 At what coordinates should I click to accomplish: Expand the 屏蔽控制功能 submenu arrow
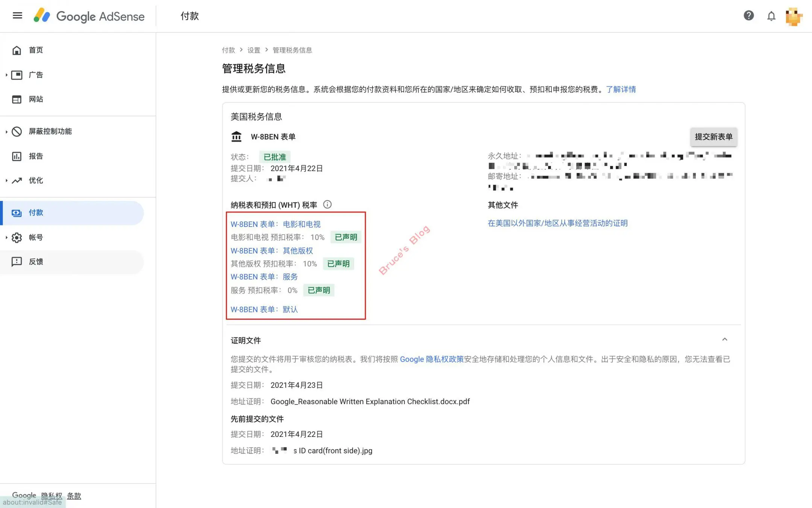point(6,131)
